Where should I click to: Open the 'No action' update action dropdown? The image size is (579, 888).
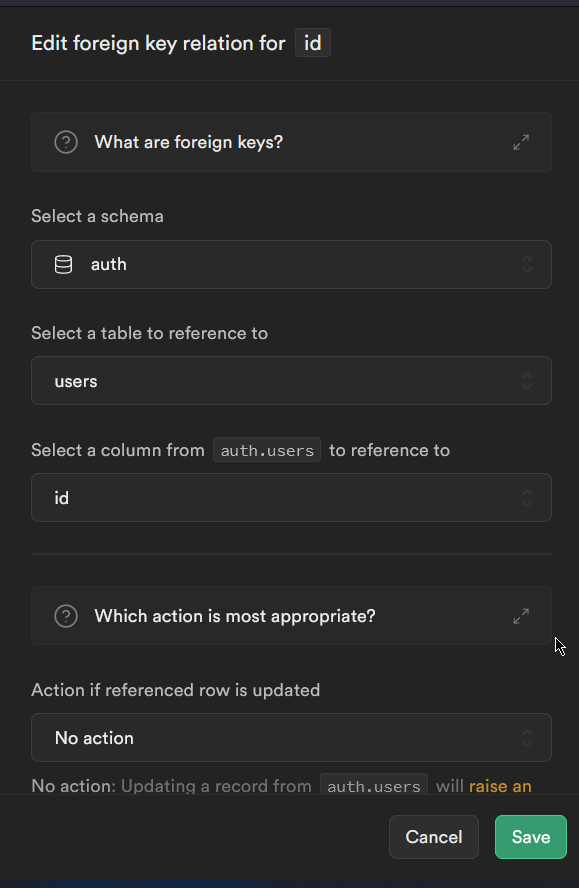coord(291,737)
